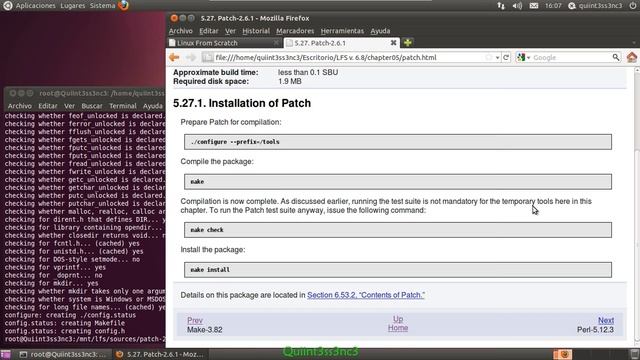Click the make check command text

(x=207, y=230)
